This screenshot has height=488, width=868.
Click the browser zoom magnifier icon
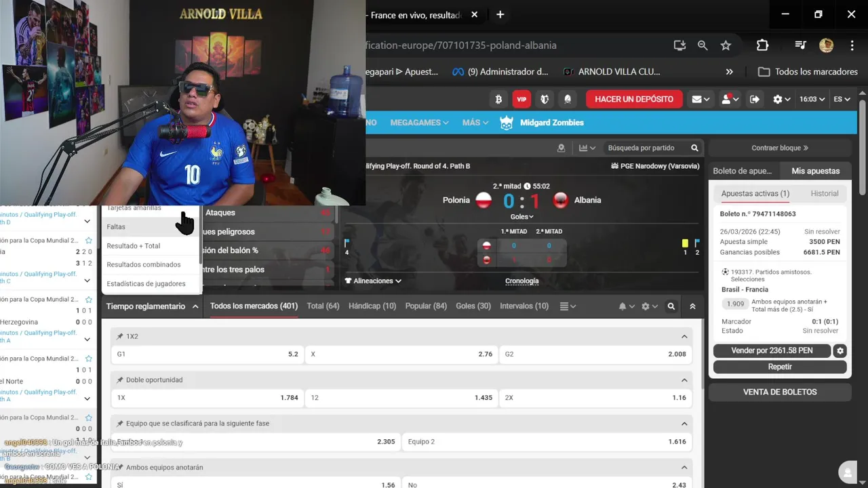click(703, 45)
